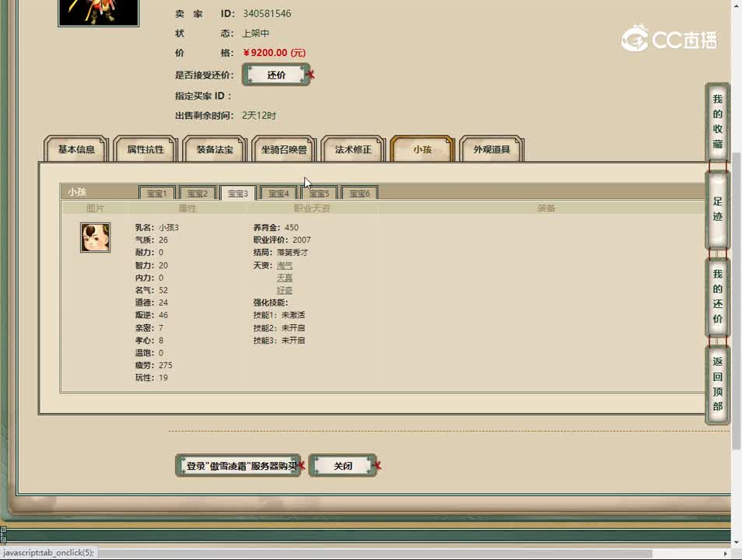
Task: Click the scroll down arrow at right edge
Action: pyautogui.click(x=736, y=542)
